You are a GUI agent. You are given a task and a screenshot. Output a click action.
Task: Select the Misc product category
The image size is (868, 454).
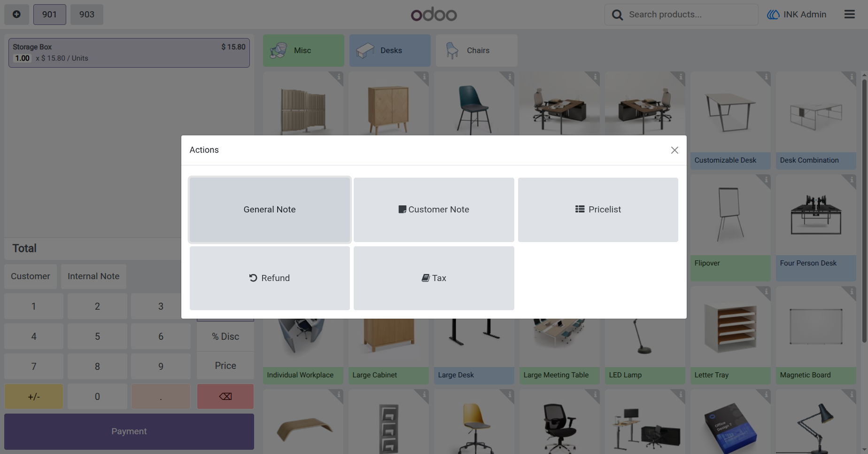pyautogui.click(x=303, y=50)
